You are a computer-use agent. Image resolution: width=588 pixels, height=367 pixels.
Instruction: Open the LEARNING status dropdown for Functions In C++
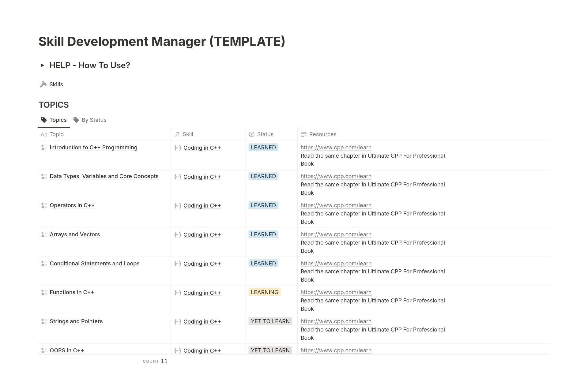pos(264,292)
